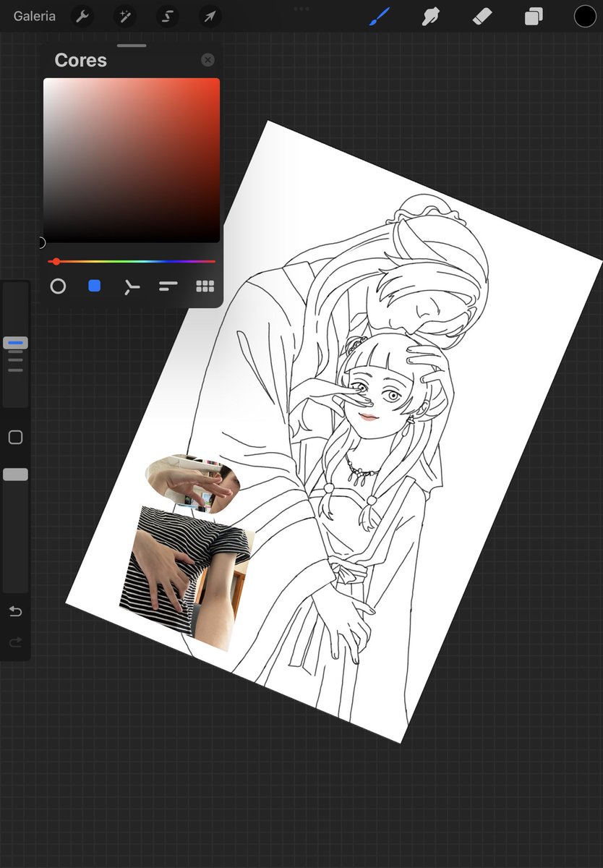
Task: Tap the three-dot multitasking indicator
Action: click(301, 9)
